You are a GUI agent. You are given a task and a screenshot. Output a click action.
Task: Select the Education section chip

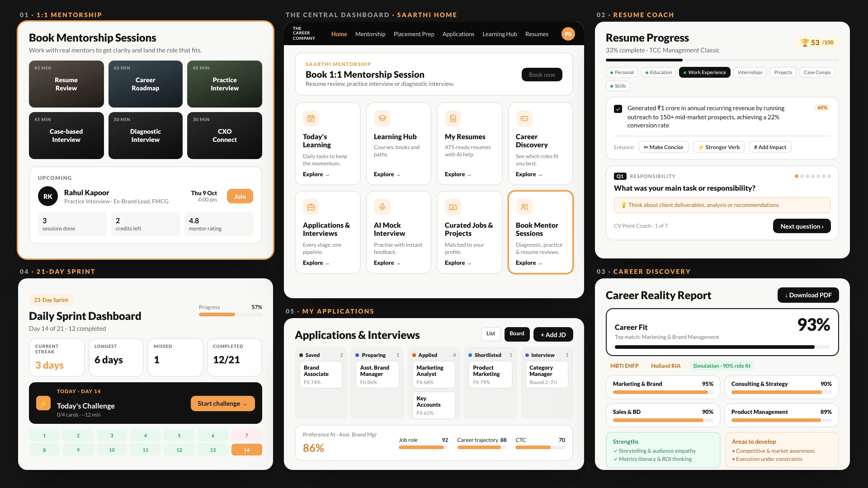659,72
